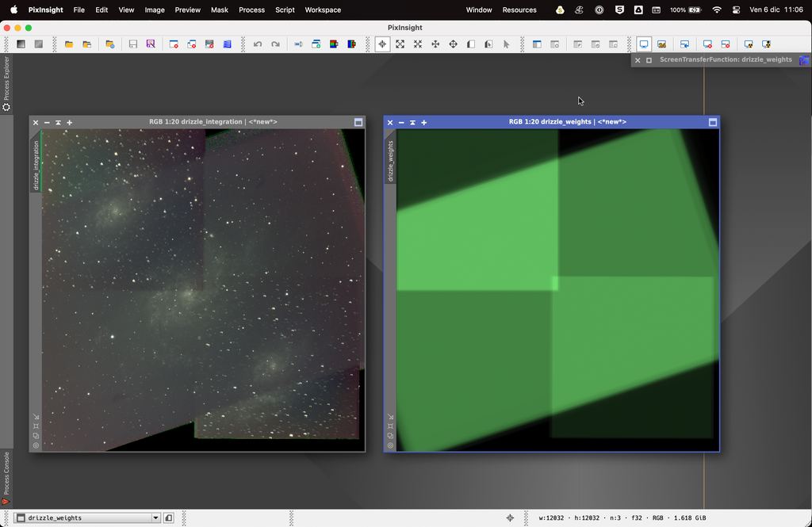The image size is (812, 527).
Task: Click the diagonal arrow icon in drizzle_integration sidebar
Action: pyautogui.click(x=36, y=417)
